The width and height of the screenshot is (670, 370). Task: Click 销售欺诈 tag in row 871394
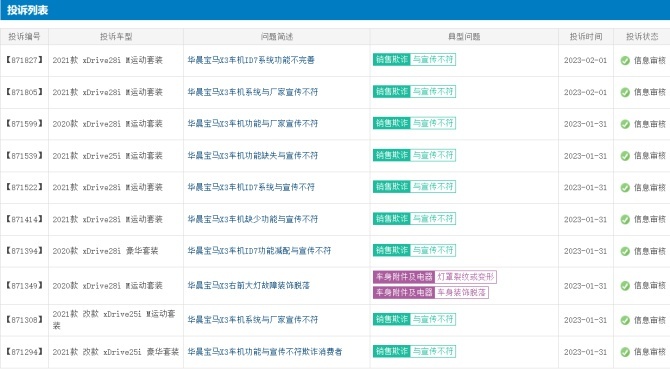click(391, 250)
